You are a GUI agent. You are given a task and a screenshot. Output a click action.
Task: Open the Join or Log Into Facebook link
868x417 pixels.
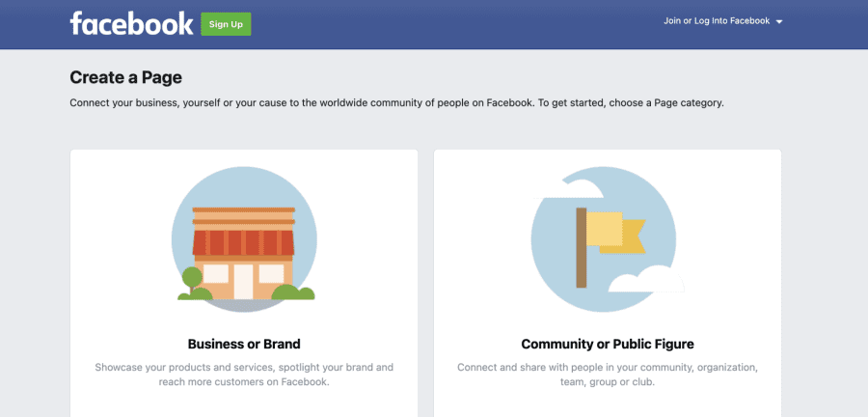click(716, 21)
